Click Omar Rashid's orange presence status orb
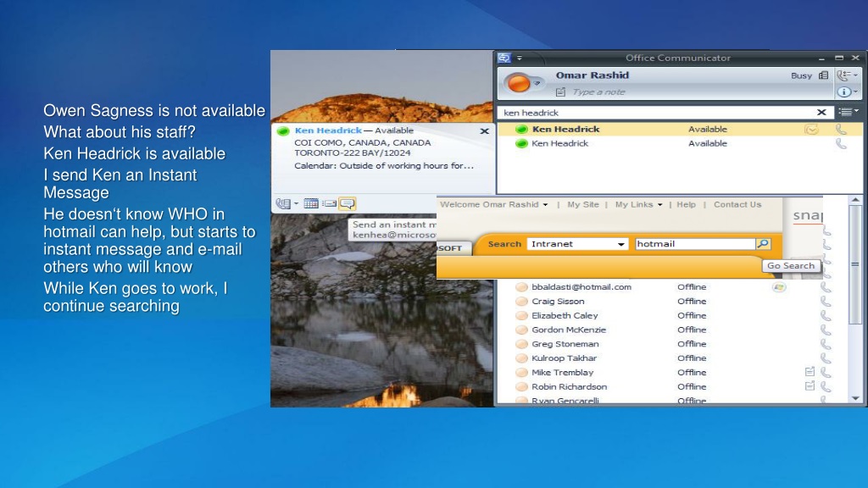This screenshot has width=868, height=488. coord(519,84)
